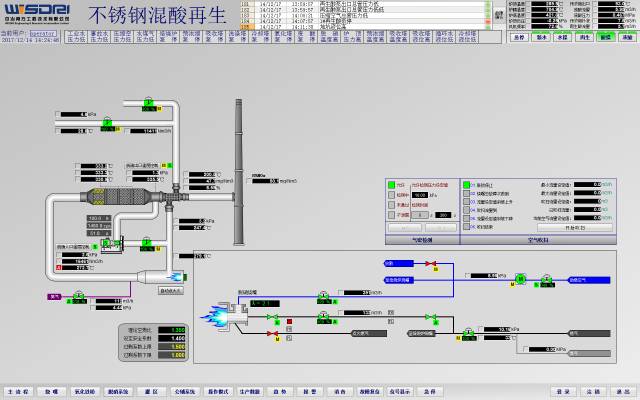Click the red shut-off valve on the blue gas line
The image size is (640, 400).
point(431,264)
